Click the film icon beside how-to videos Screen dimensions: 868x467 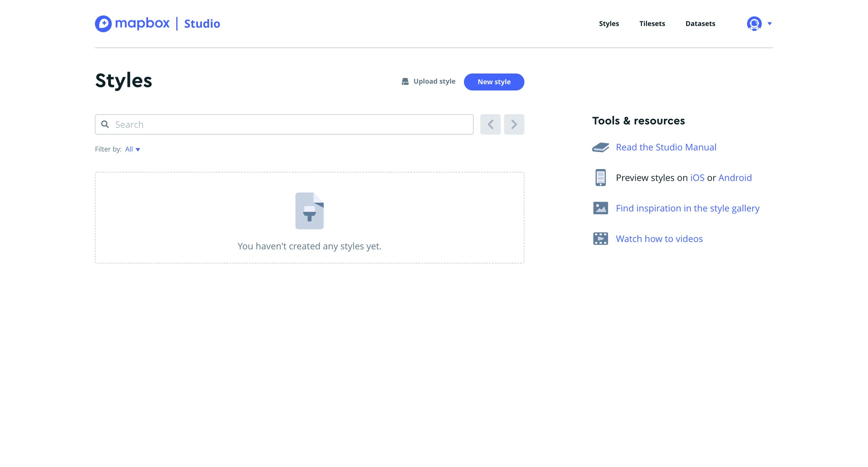pos(600,239)
